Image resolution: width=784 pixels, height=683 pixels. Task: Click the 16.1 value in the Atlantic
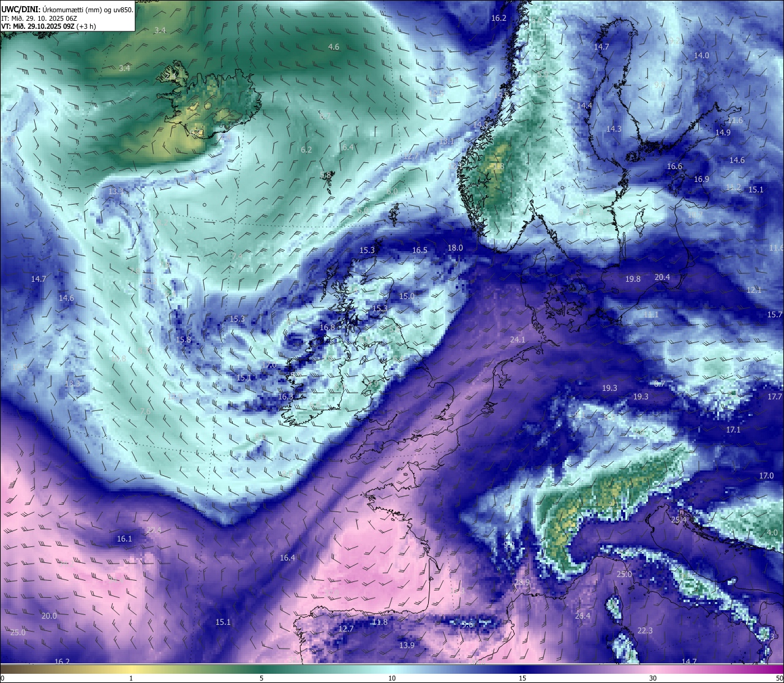(x=124, y=539)
